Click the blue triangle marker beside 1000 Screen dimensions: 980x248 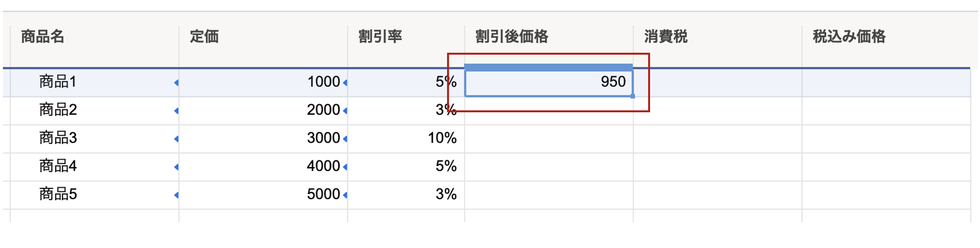[x=345, y=83]
